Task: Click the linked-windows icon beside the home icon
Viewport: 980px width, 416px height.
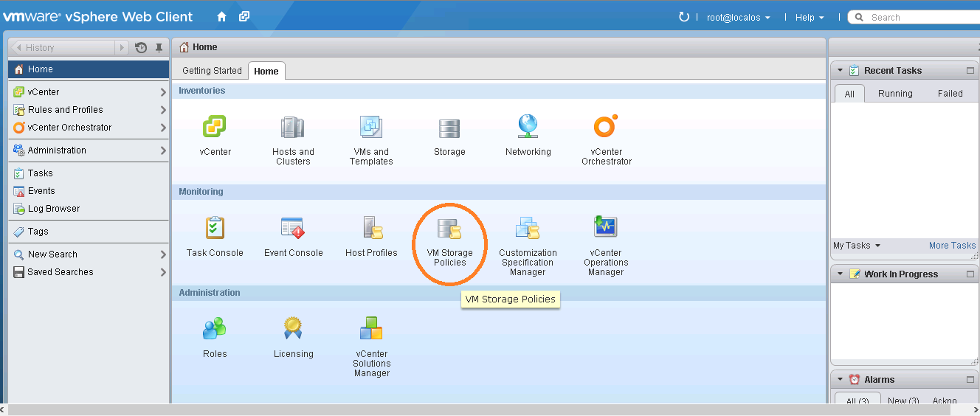Action: tap(244, 16)
